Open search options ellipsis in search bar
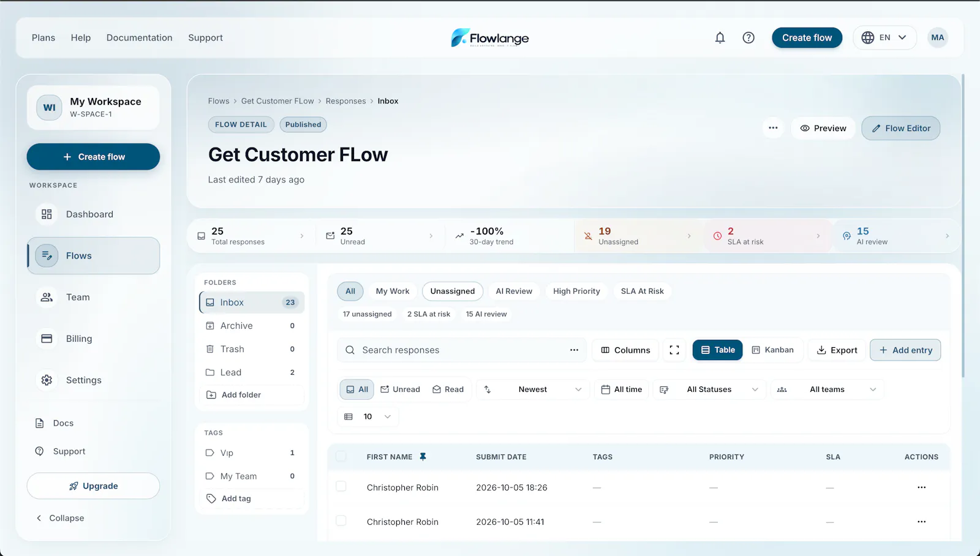 point(574,350)
